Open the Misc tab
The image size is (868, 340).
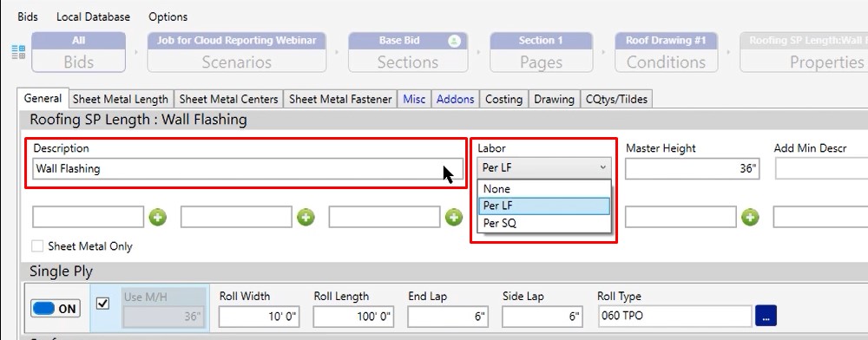(414, 99)
